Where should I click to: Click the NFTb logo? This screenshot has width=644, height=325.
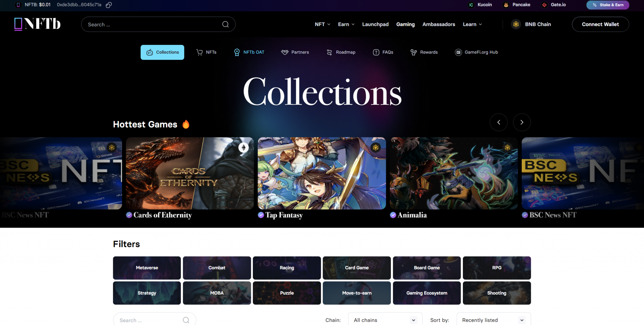pyautogui.click(x=37, y=24)
